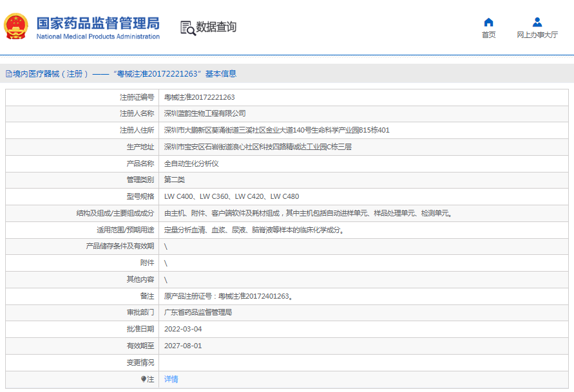
Task: Click the 结构及组成/主要组成成分 label
Action: [115, 213]
